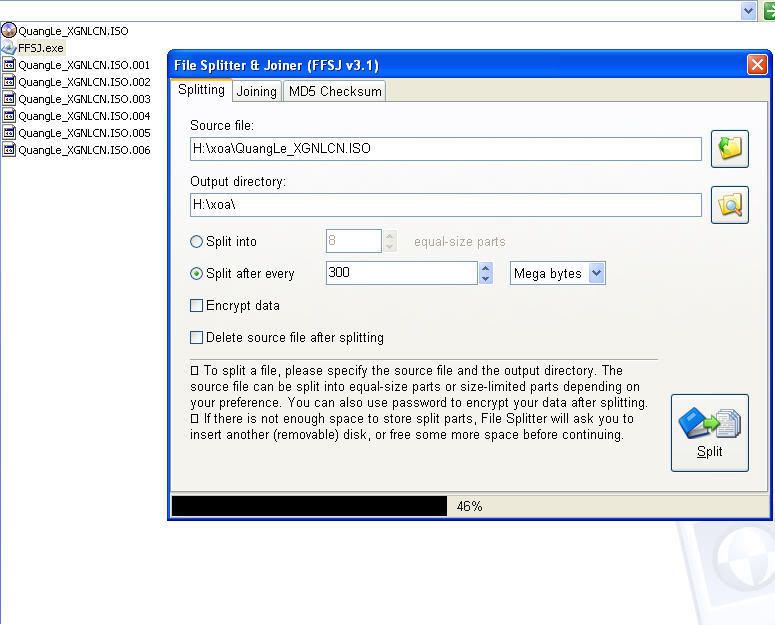
Task: Select the Split after every radio button
Action: [196, 274]
